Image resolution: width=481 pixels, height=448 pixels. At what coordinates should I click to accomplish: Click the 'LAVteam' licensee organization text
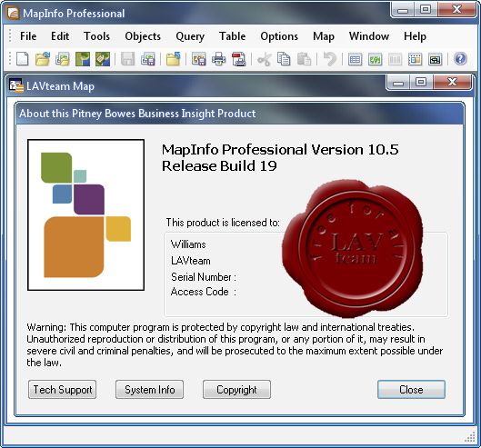click(191, 261)
